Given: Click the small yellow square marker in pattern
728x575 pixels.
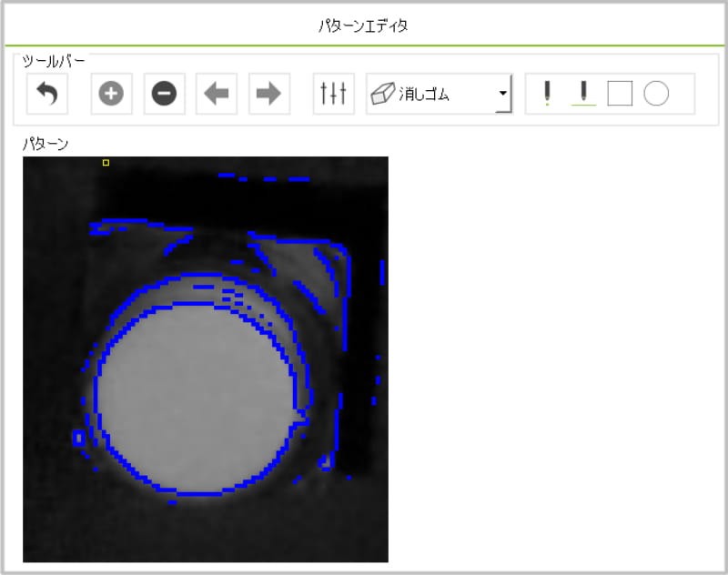Looking at the screenshot, I should [x=106, y=163].
